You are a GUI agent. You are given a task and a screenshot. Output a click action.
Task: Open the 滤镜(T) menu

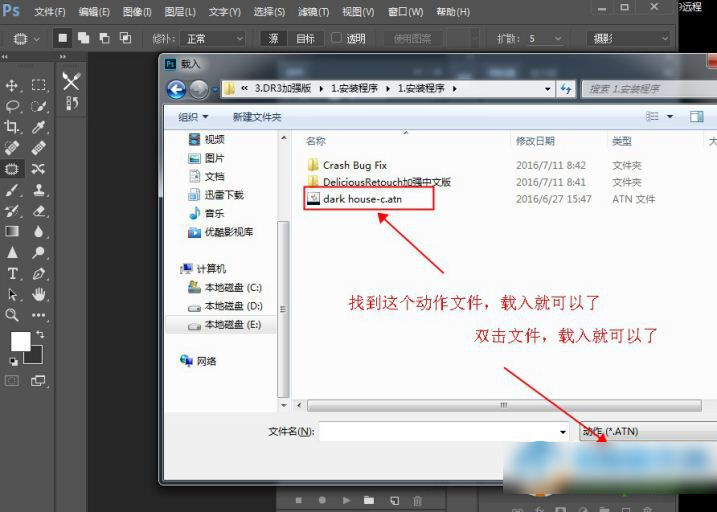[313, 11]
